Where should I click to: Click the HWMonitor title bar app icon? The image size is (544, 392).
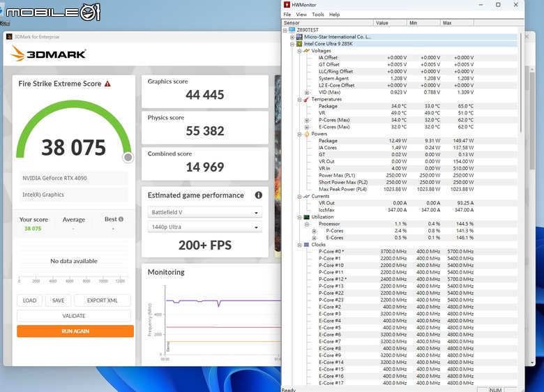coord(287,4)
